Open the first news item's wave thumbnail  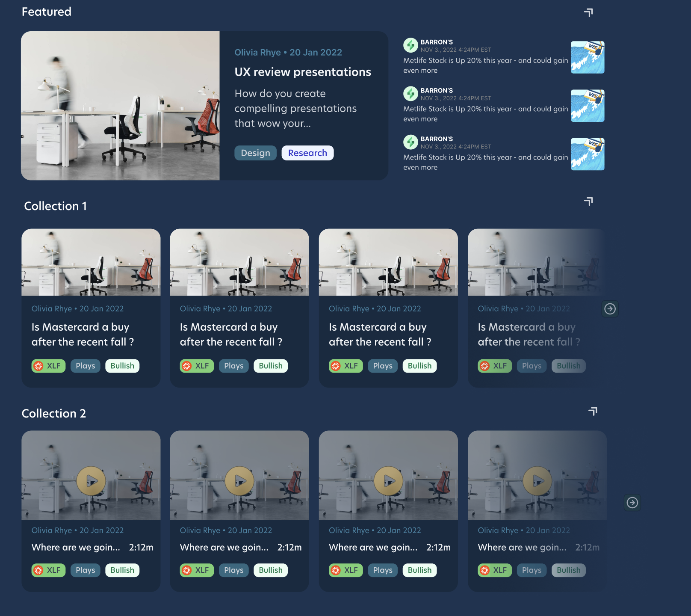[x=588, y=57]
